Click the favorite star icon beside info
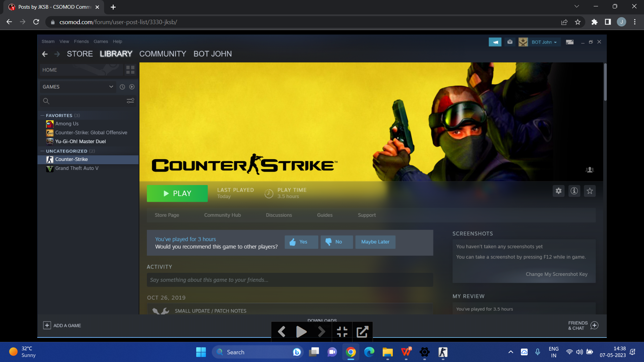This screenshot has height=362, width=644. 590,191
